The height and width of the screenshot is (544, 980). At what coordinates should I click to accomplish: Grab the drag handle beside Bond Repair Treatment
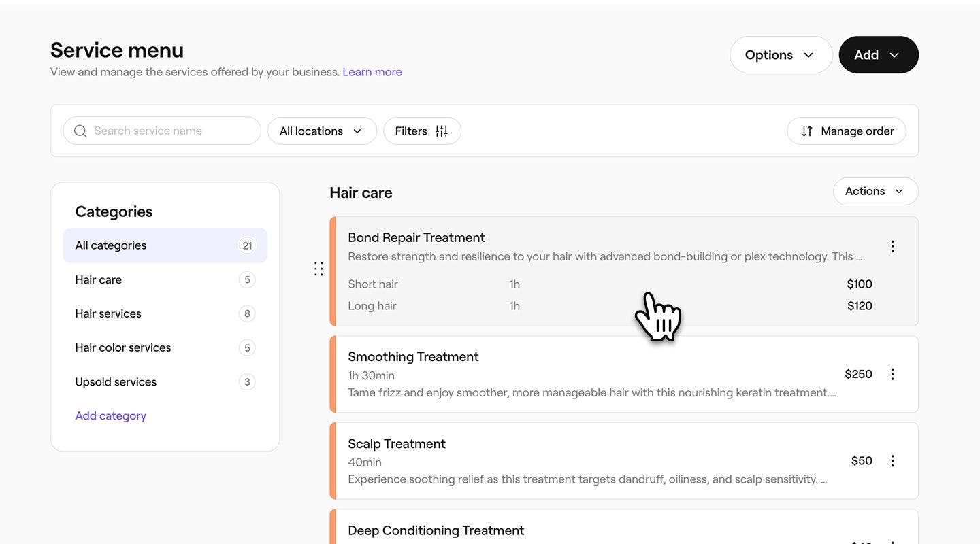[318, 269]
